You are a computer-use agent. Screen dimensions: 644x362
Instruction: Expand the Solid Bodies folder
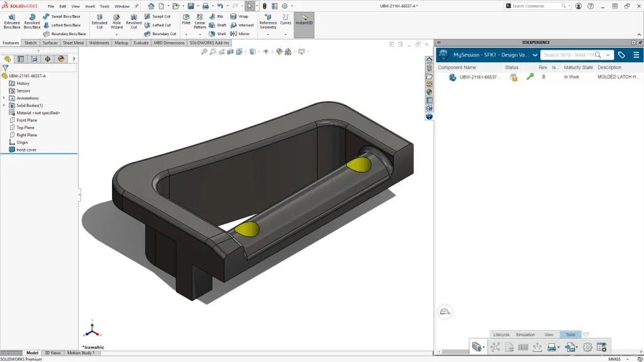[x=3, y=106]
